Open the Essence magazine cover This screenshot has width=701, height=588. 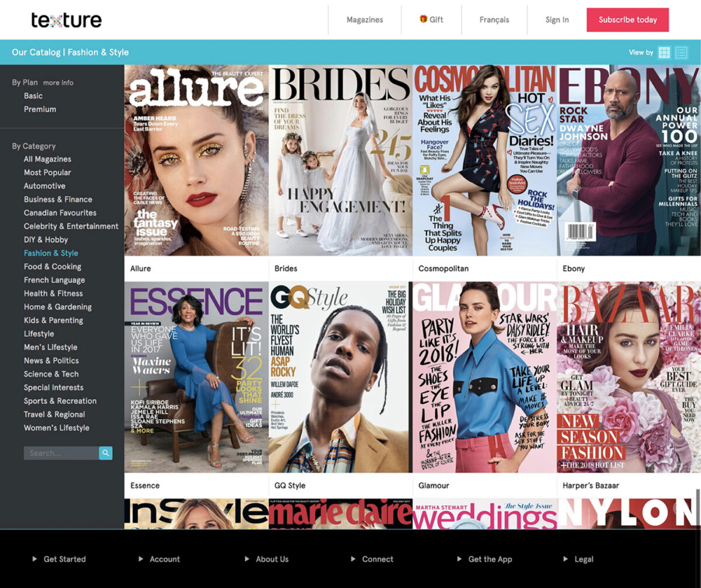coord(196,377)
